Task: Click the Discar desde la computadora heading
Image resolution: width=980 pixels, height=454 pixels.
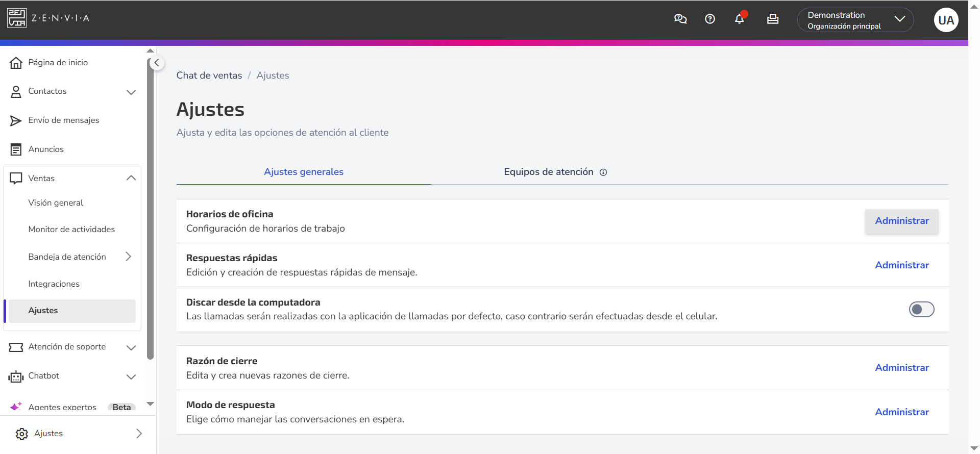Action: 253,302
